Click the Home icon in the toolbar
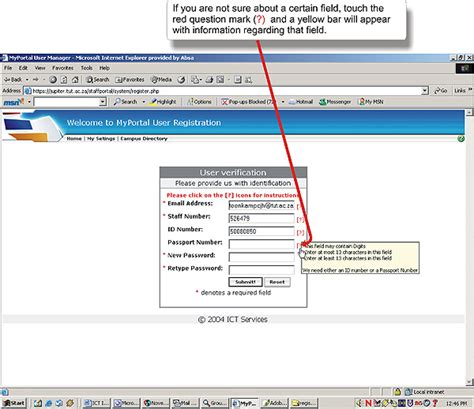 click(x=75, y=80)
